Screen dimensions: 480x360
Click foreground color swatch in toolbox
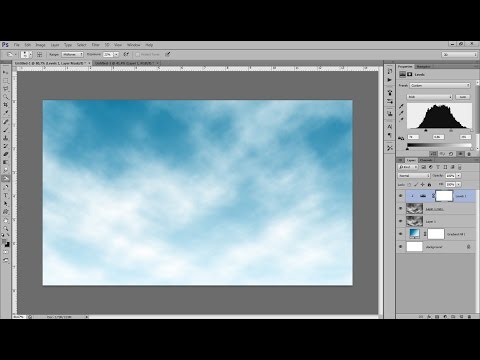4,242
